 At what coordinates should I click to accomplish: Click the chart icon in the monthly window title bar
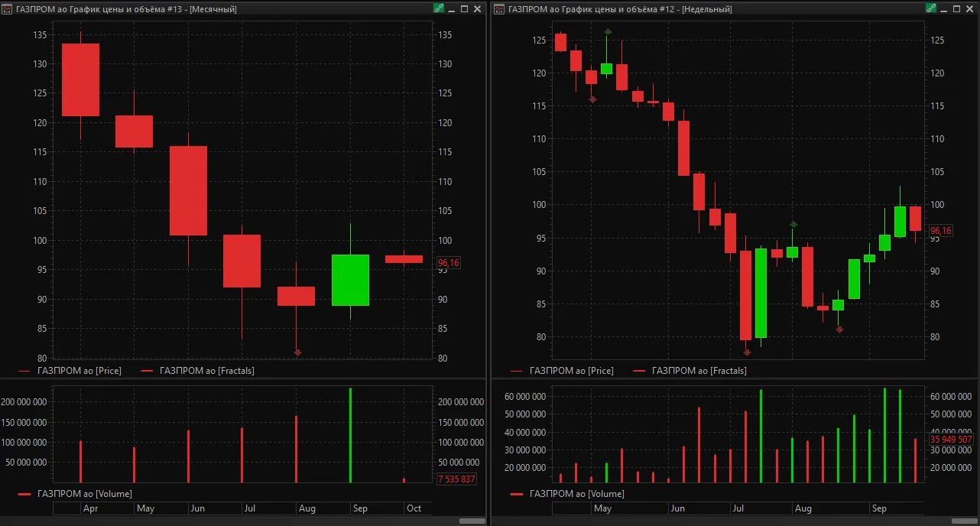pyautogui.click(x=8, y=9)
